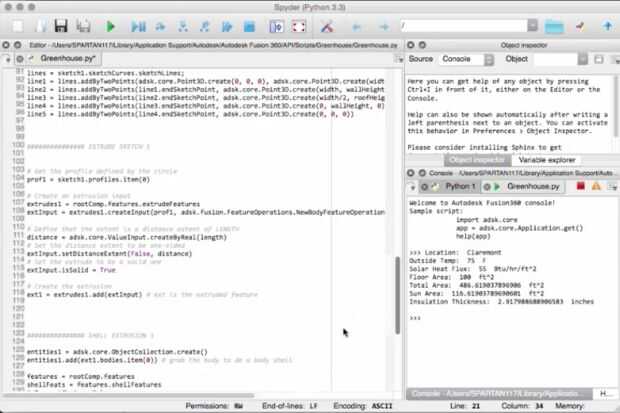Open the console options menu icon
This screenshot has width=620, height=413.
click(613, 187)
